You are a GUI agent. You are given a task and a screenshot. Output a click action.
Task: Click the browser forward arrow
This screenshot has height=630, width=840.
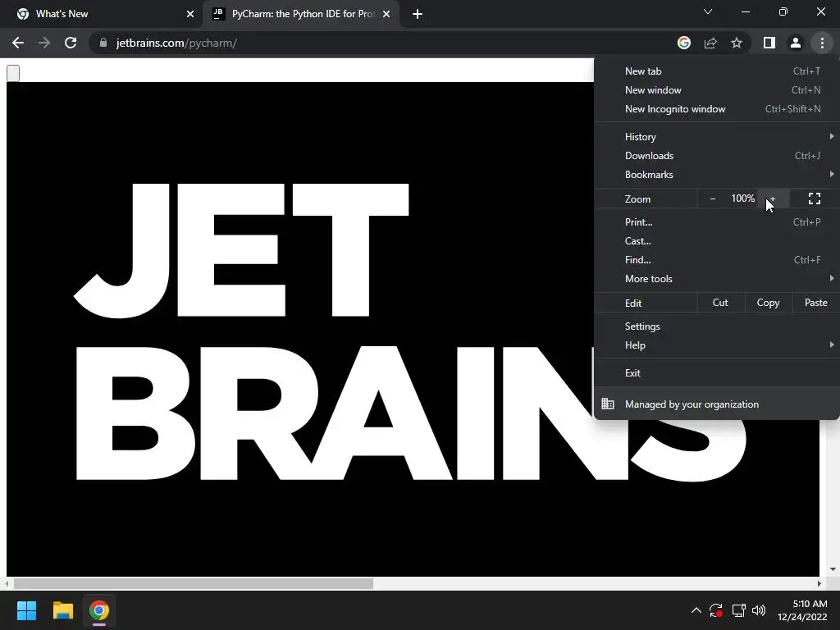pyautogui.click(x=44, y=43)
